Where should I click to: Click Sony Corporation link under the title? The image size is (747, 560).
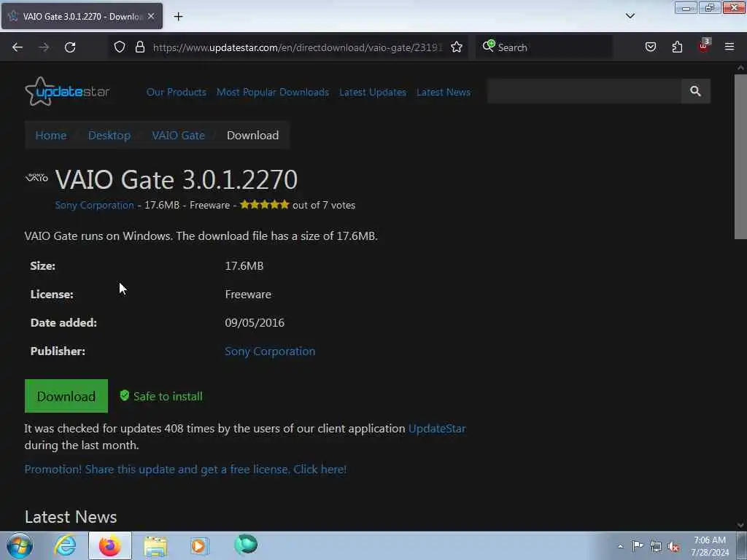[x=94, y=205]
